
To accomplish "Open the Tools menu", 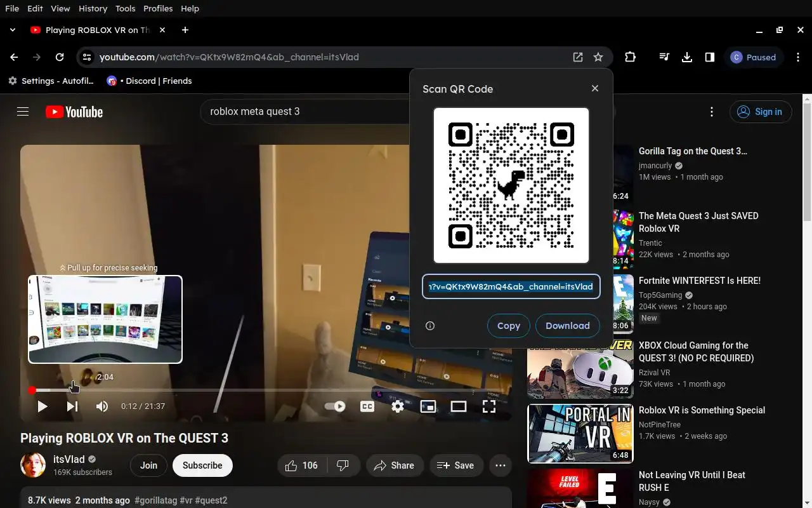I will (126, 8).
